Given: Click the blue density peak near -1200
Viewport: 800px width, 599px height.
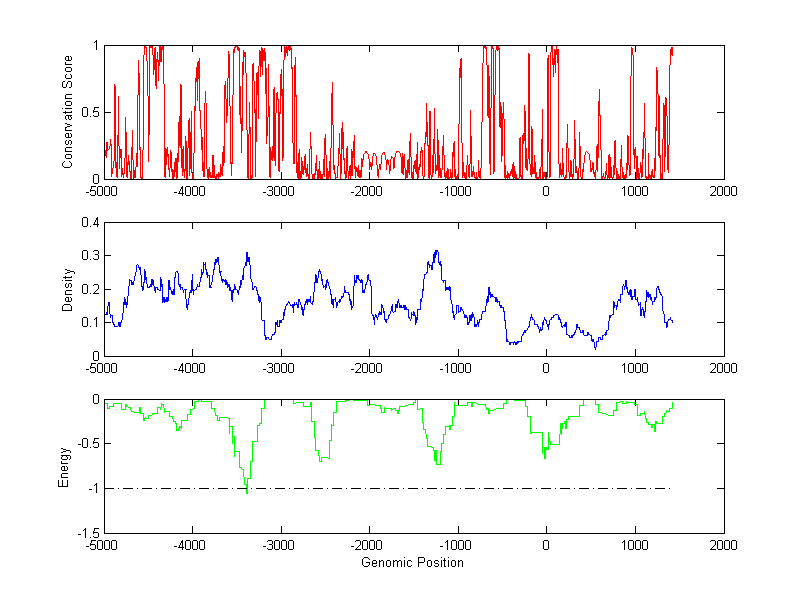Looking at the screenshot, I should coord(436,251).
